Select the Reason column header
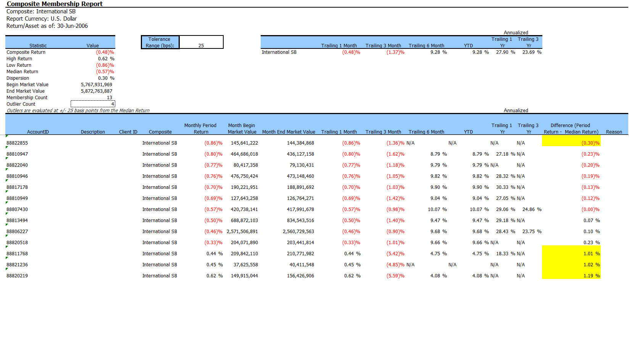 tap(614, 132)
